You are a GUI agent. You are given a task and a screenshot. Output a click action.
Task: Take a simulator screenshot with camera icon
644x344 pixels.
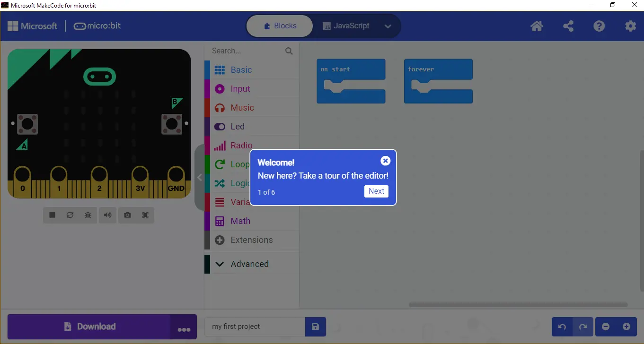127,215
